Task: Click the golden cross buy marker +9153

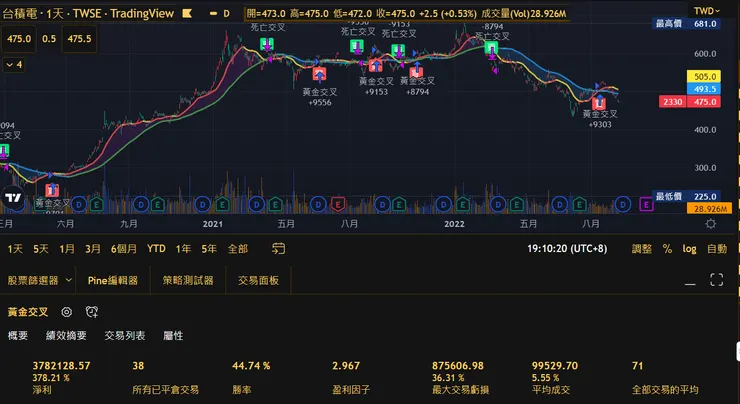Action: tap(376, 65)
